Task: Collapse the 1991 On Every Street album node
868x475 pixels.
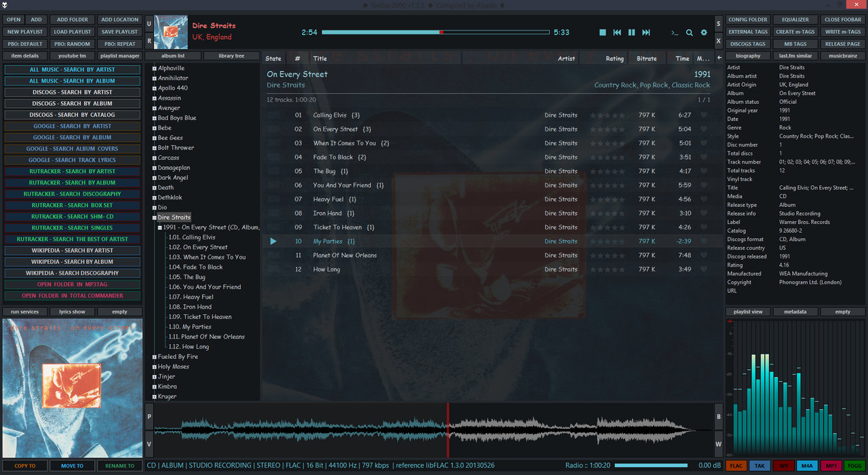Action: 160,228
